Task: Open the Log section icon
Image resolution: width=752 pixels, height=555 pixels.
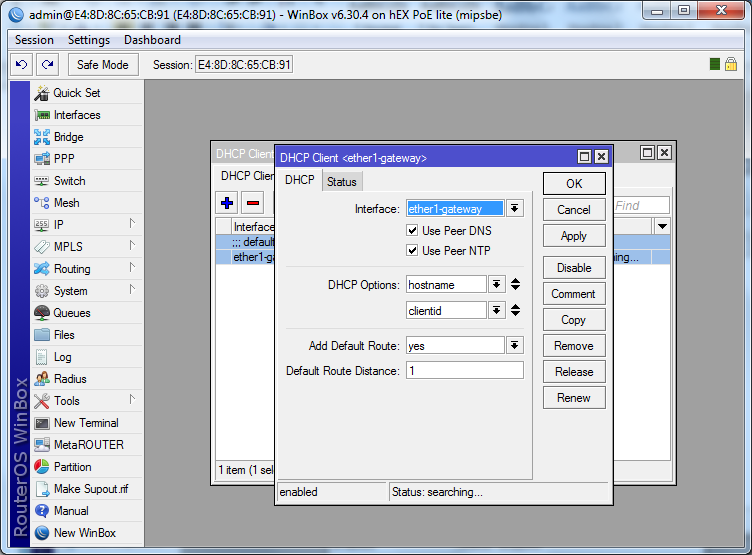Action: click(x=42, y=357)
